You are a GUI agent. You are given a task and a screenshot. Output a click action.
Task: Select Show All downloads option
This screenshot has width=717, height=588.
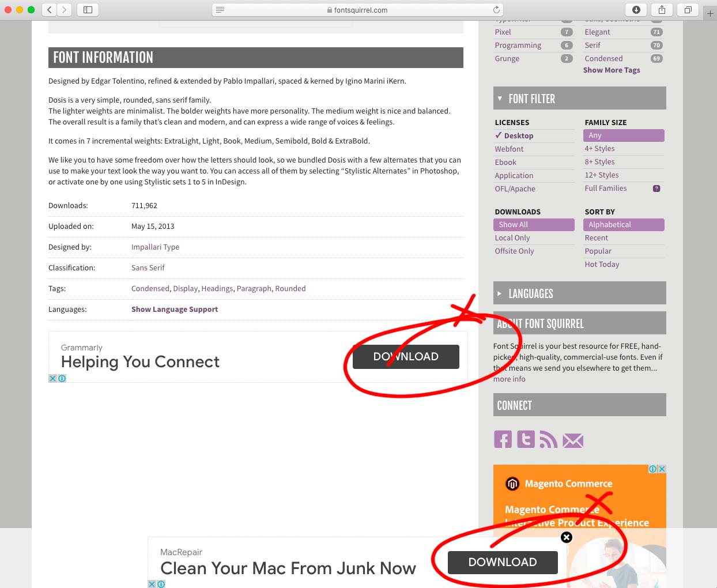pyautogui.click(x=534, y=225)
